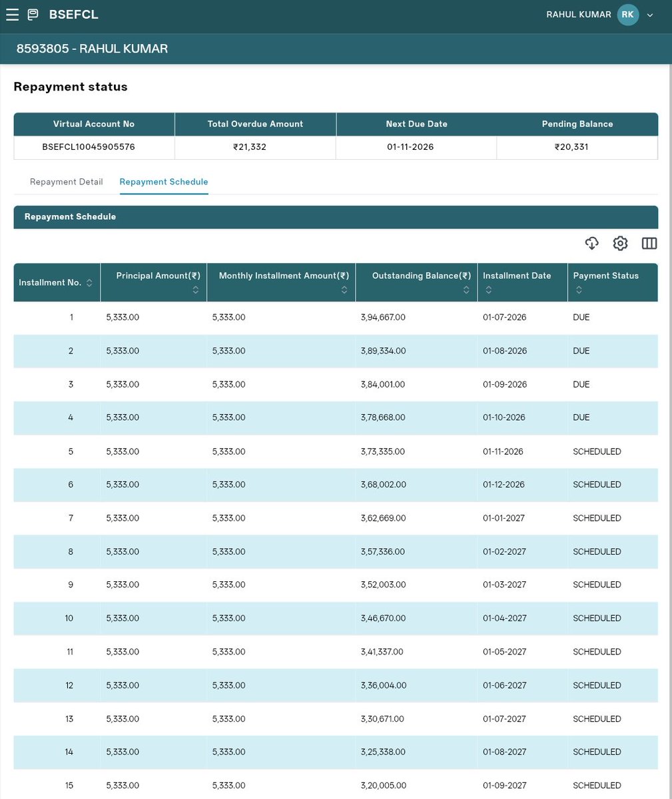Click the BSEFCL app title
The height and width of the screenshot is (799, 672).
pyautogui.click(x=73, y=15)
